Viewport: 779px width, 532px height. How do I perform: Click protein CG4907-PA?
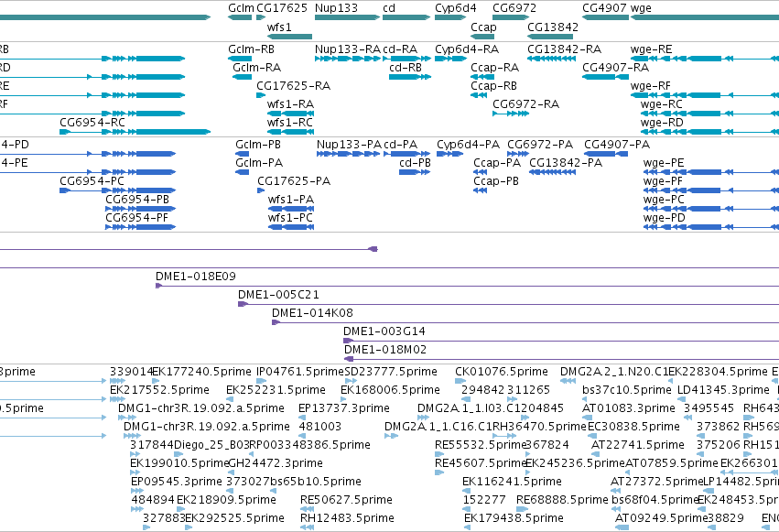pos(617,145)
